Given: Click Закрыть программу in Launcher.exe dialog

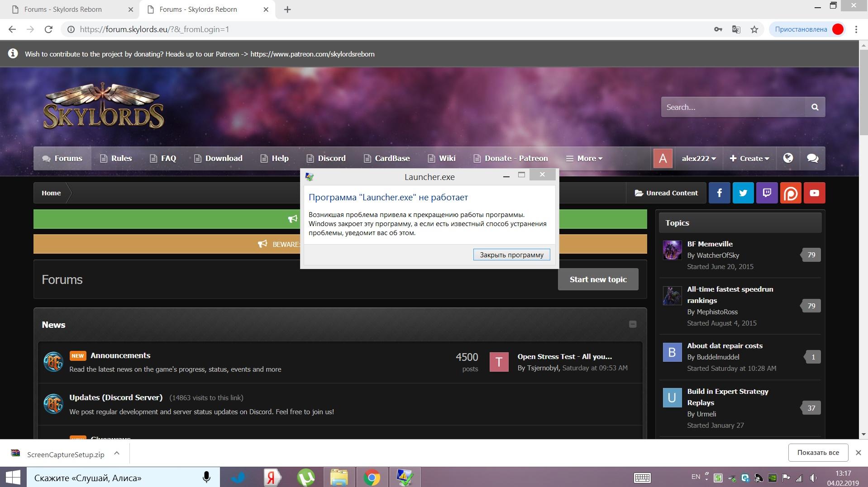Looking at the screenshot, I should point(511,255).
